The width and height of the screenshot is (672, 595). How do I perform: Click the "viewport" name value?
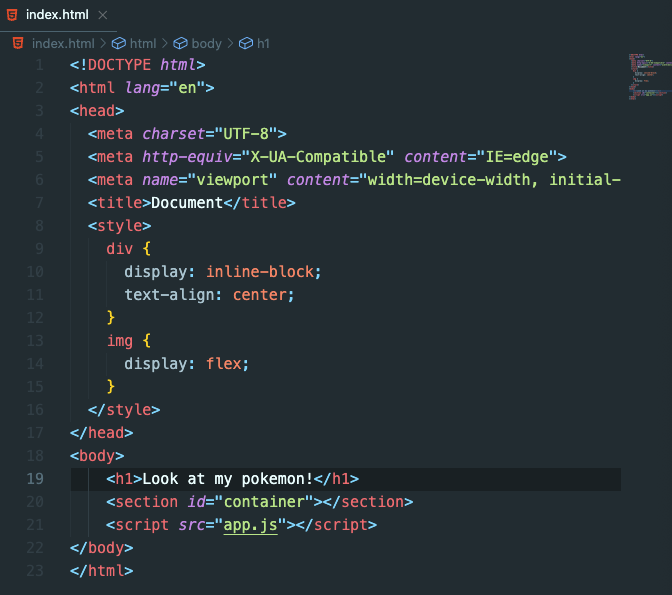pos(232,180)
